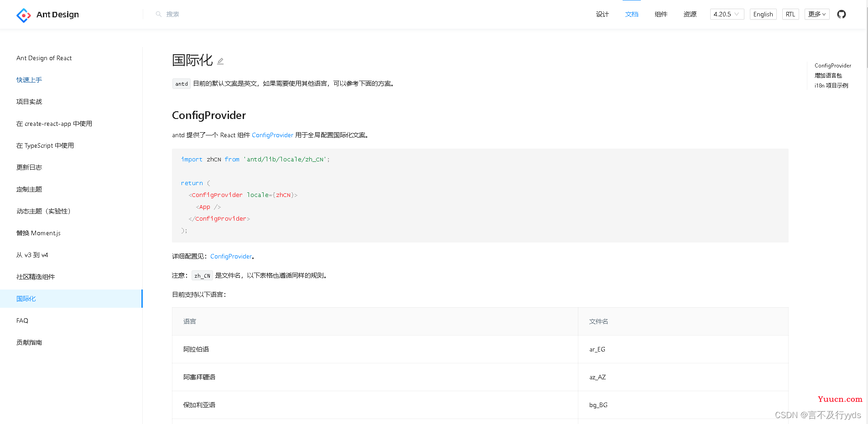The image size is (868, 424).
Task: Follow ConfigProvider link in intro sentence
Action: (x=272, y=135)
